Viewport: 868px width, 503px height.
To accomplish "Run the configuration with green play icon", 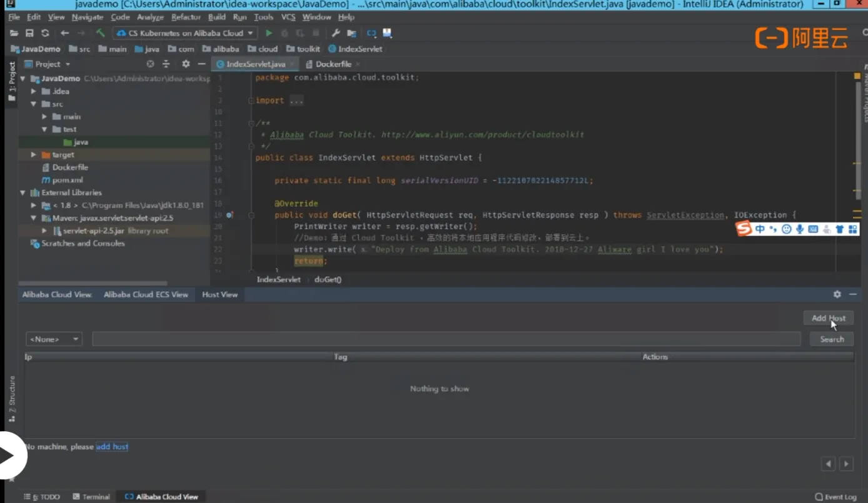I will (269, 33).
